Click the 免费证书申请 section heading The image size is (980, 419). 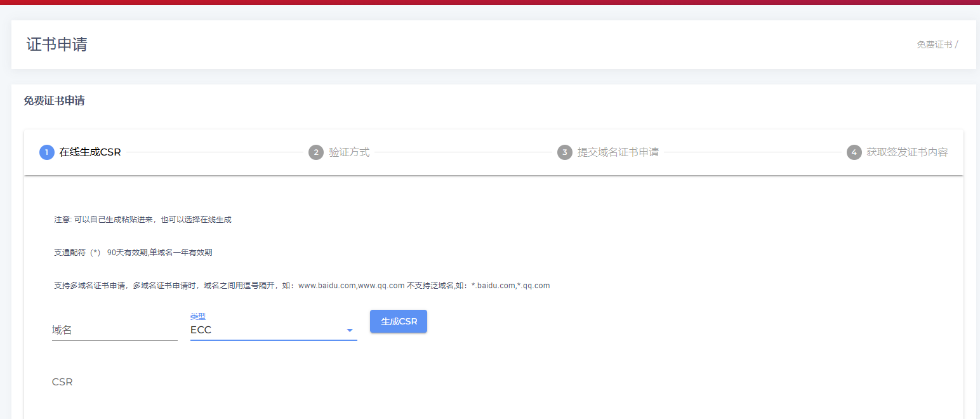[54, 101]
